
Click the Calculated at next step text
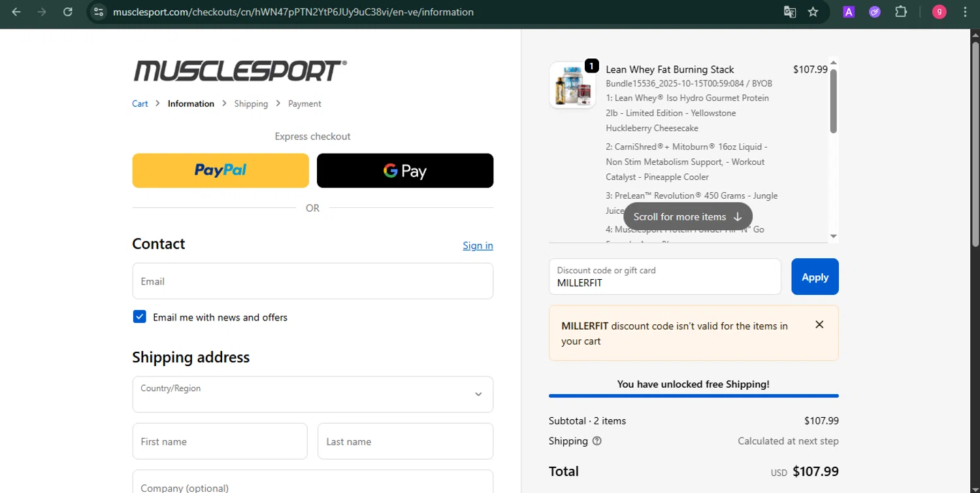click(788, 441)
